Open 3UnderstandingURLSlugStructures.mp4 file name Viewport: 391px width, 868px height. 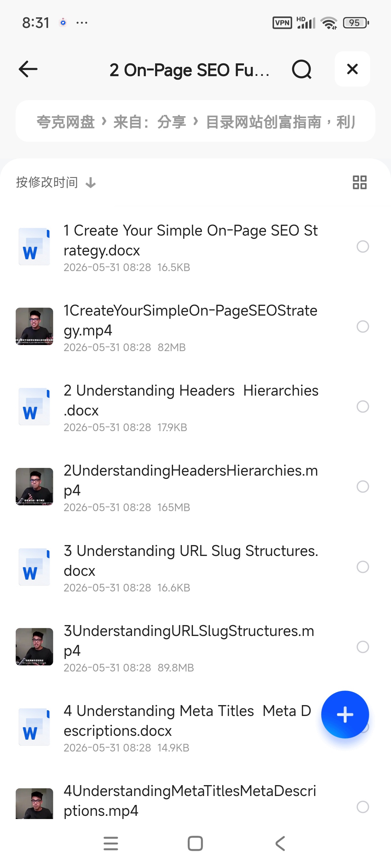click(189, 640)
